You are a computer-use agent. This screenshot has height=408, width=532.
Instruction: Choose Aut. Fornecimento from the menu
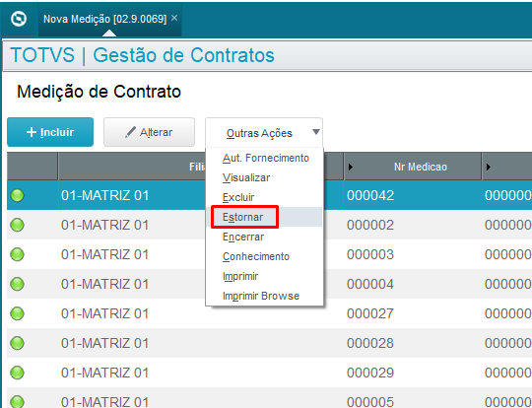click(266, 158)
